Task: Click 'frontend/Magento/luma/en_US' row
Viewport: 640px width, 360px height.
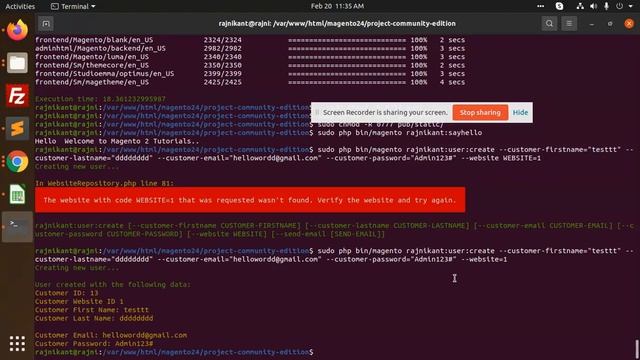Action: (x=250, y=57)
